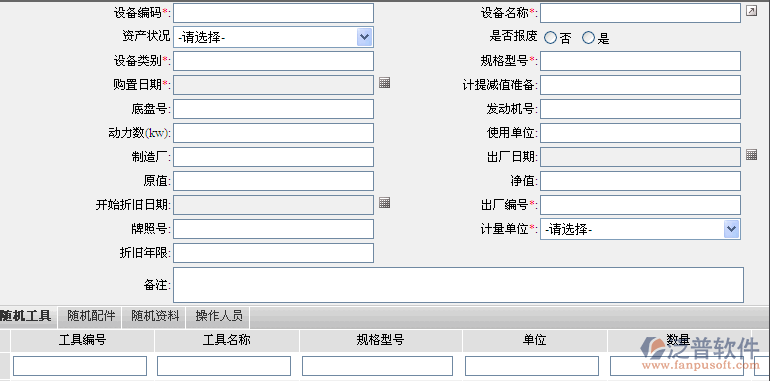Expand the 资产状况 dropdown
This screenshot has width=770, height=381.
coord(364,37)
